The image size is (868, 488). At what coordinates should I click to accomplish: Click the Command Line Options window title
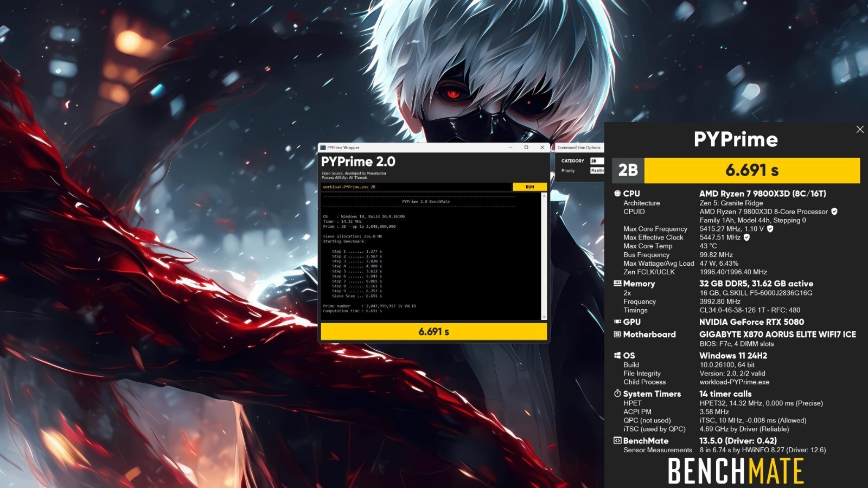coord(579,147)
